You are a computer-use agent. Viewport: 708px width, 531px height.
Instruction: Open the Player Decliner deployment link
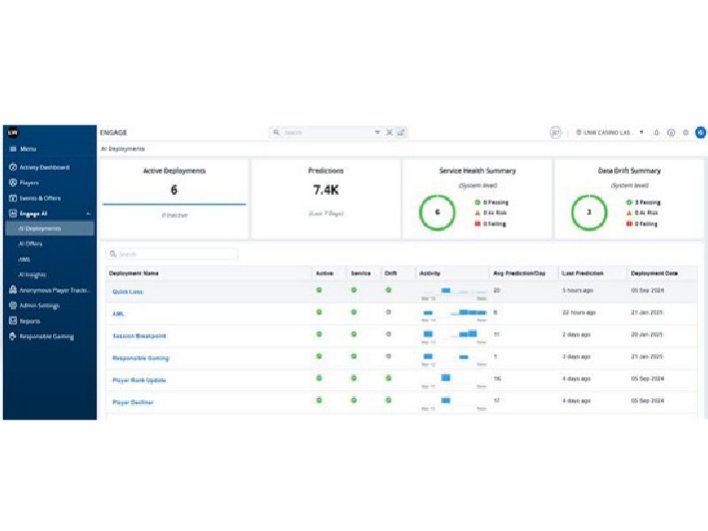pyautogui.click(x=133, y=402)
